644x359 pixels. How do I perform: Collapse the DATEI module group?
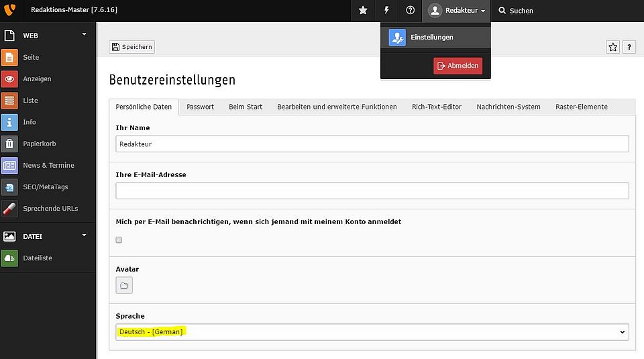point(84,236)
